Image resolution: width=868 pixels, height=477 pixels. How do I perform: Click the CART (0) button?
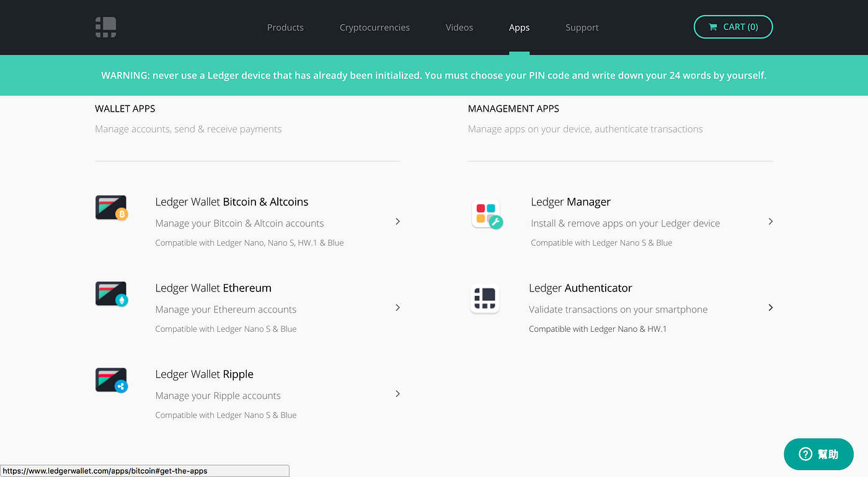[733, 27]
